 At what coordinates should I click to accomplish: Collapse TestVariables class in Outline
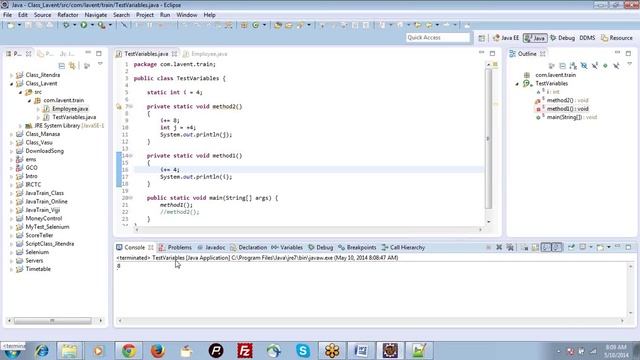[517, 84]
